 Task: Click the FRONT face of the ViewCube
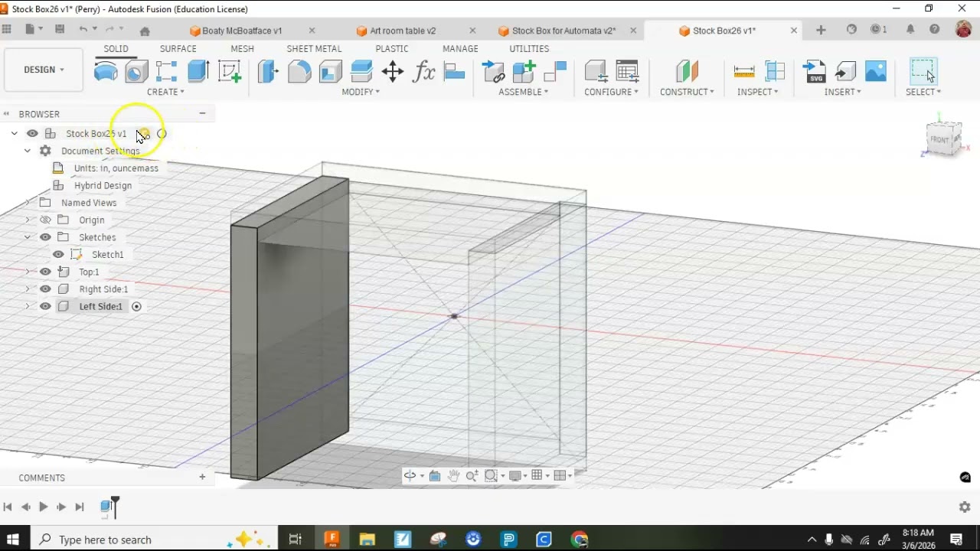(x=940, y=139)
